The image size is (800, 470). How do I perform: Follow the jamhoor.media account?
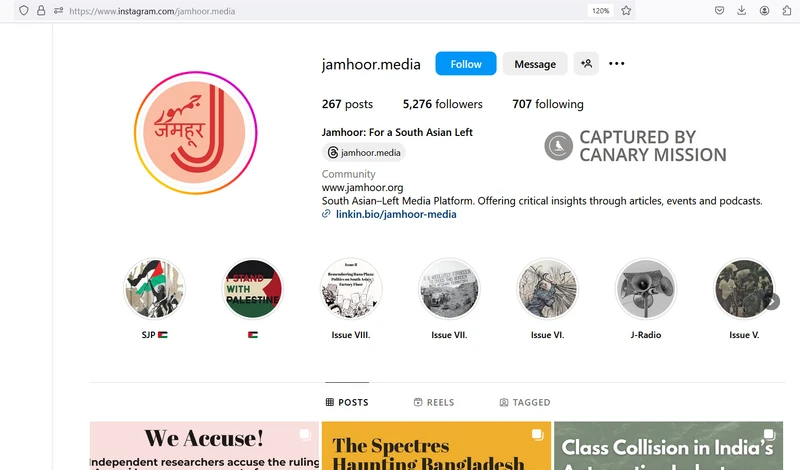point(466,64)
